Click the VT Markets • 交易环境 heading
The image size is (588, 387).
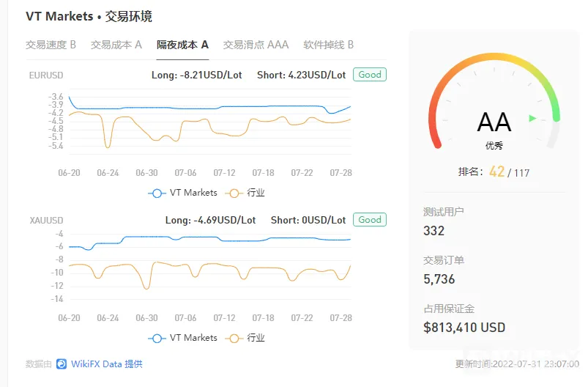pos(89,17)
